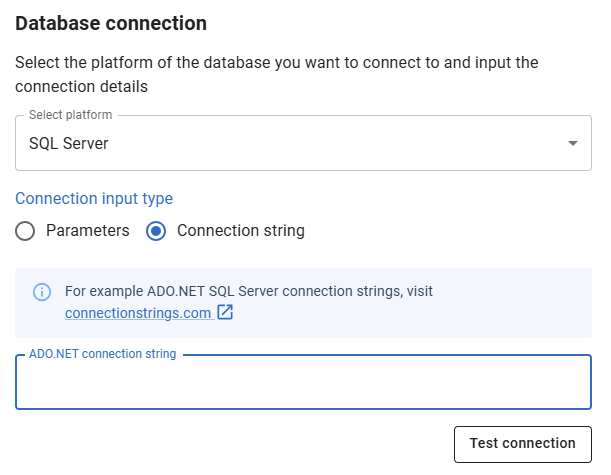Click the platform selection description paragraph
This screenshot has height=475, width=611.
(x=277, y=75)
